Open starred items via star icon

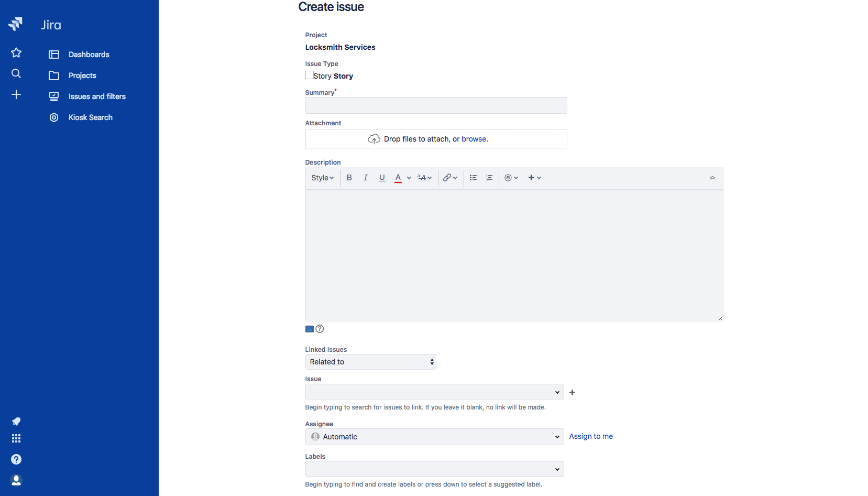(16, 52)
